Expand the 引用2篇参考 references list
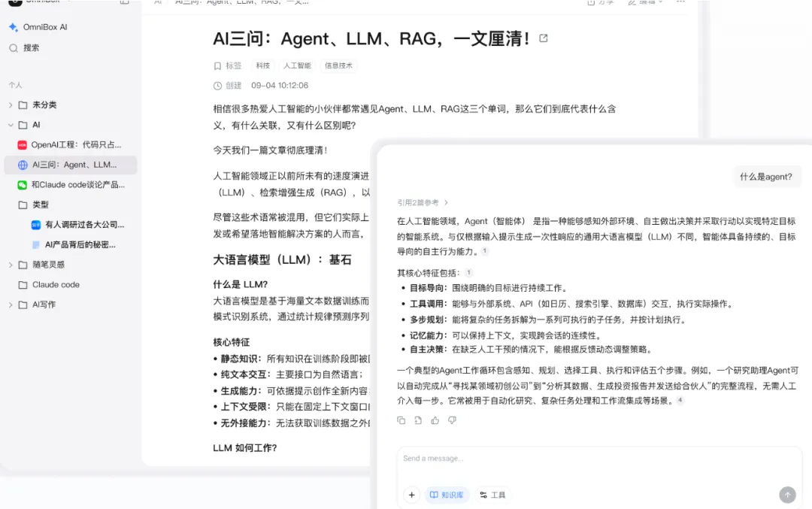 tap(423, 202)
